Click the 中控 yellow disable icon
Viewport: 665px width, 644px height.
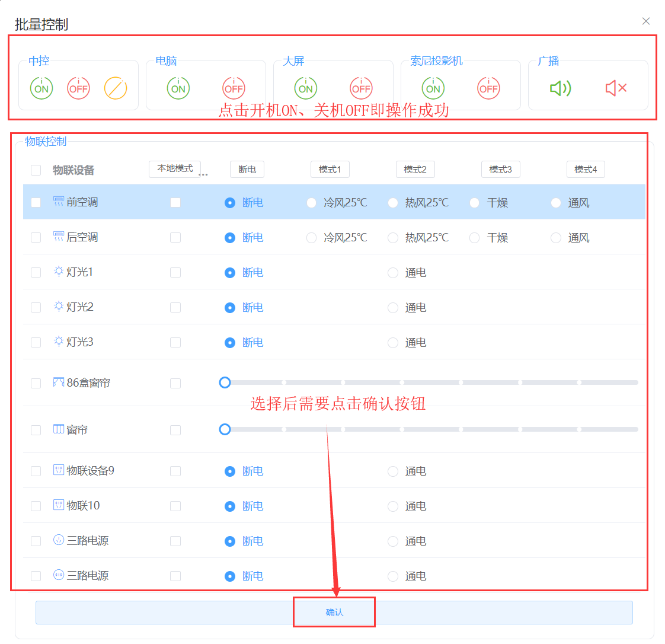tap(116, 88)
